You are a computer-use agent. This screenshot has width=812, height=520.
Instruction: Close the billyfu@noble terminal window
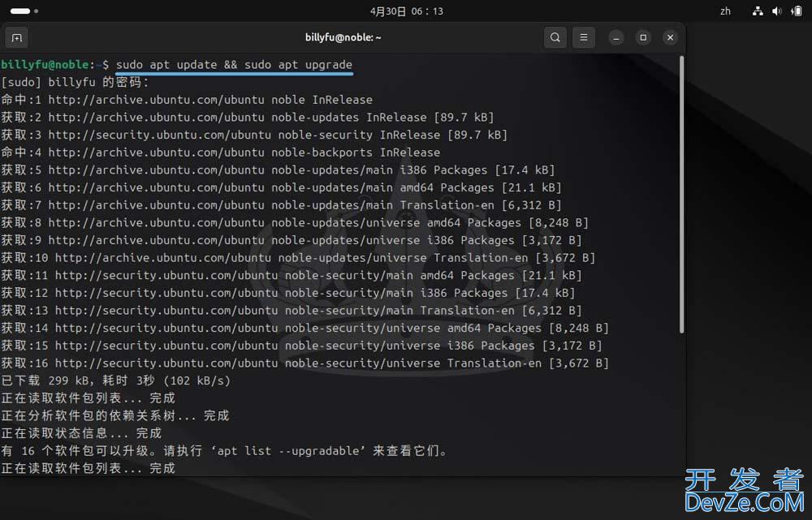tap(670, 37)
